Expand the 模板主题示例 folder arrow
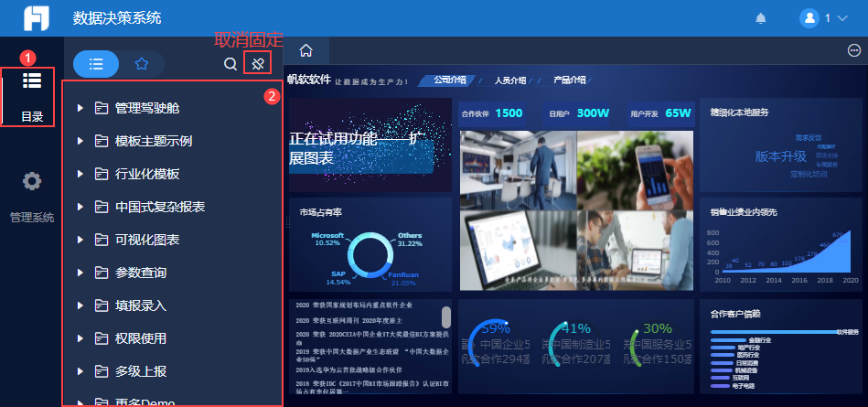 80,141
